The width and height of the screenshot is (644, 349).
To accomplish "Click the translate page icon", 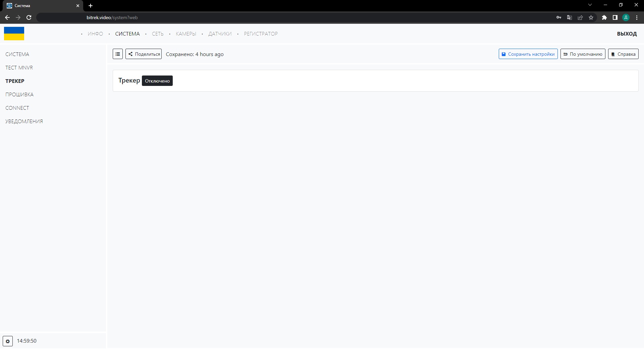I will [569, 17].
